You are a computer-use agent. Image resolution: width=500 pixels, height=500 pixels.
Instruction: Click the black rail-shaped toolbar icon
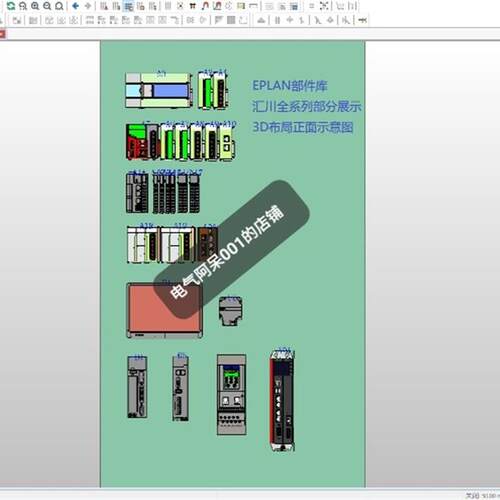193,6
